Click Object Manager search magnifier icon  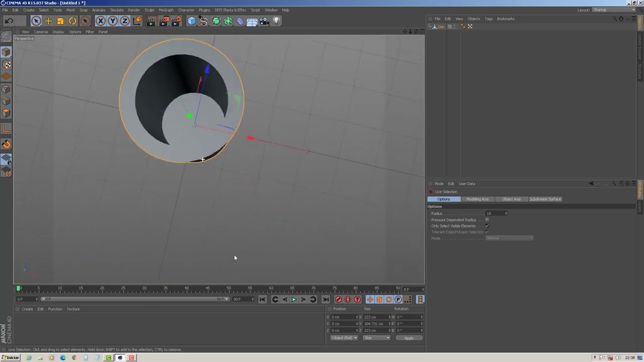click(x=614, y=19)
